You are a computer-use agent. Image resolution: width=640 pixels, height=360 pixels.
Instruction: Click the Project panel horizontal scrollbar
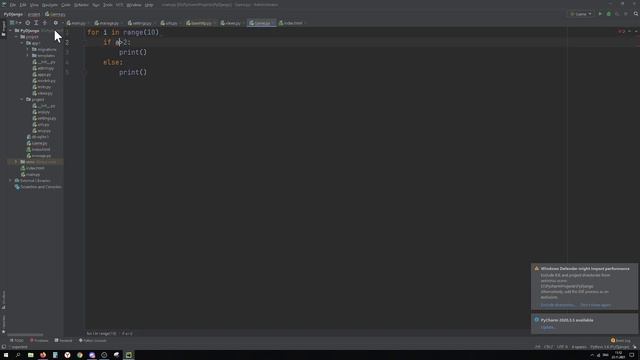[x=25, y=335]
